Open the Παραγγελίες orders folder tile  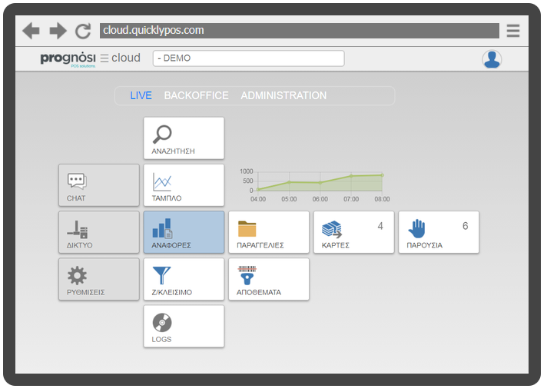point(269,232)
